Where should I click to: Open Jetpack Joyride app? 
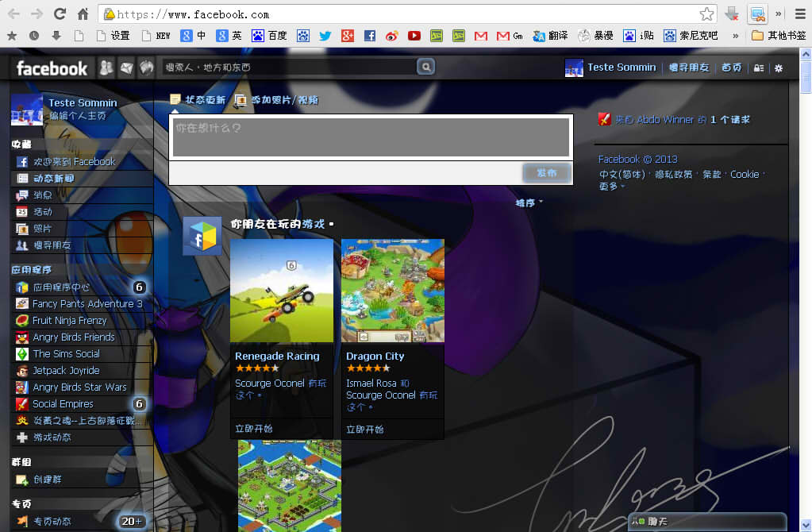tap(82, 370)
